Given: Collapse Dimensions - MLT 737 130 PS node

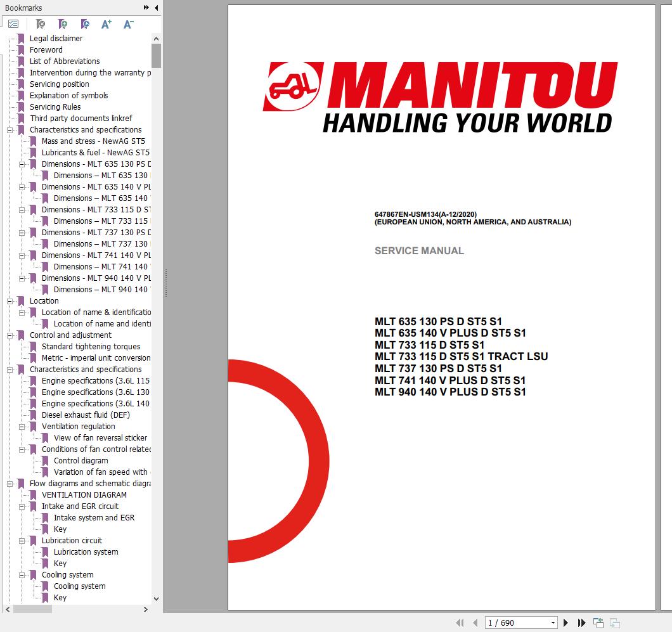Looking at the screenshot, I should pyautogui.click(x=22, y=233).
